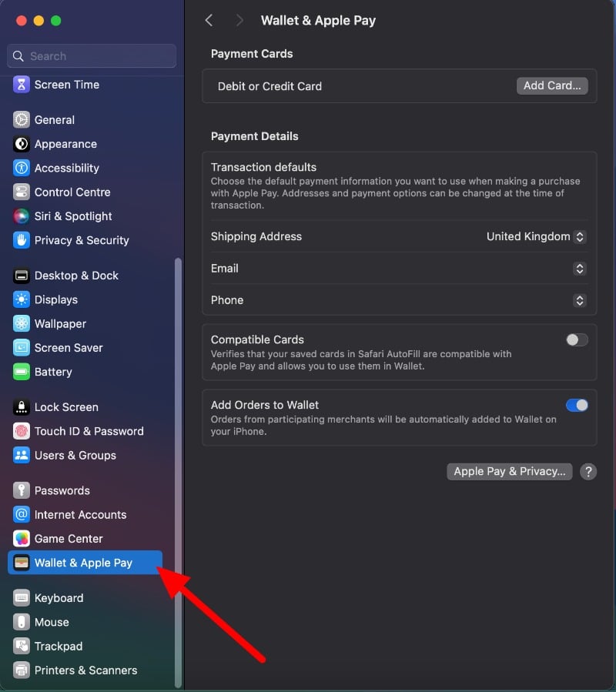Image resolution: width=616 pixels, height=692 pixels.
Task: Open the Shipping Address United Kingdom popup
Action: point(536,236)
